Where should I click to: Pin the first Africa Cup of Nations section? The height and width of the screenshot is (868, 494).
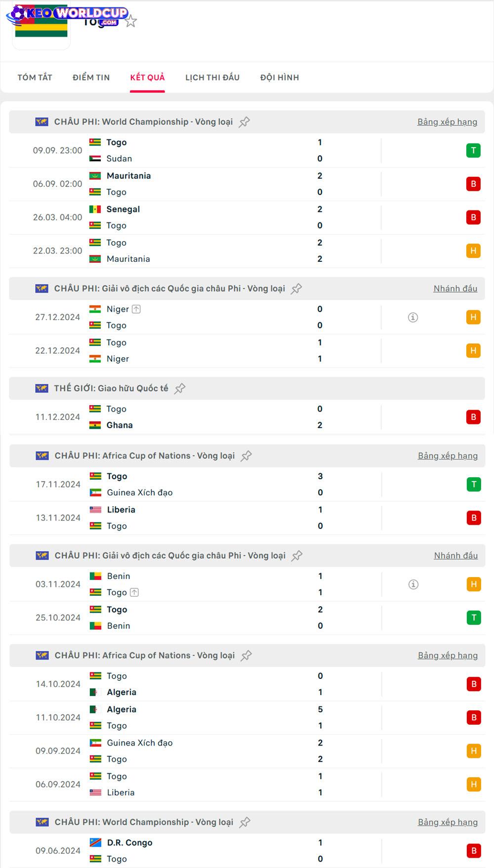point(247,456)
